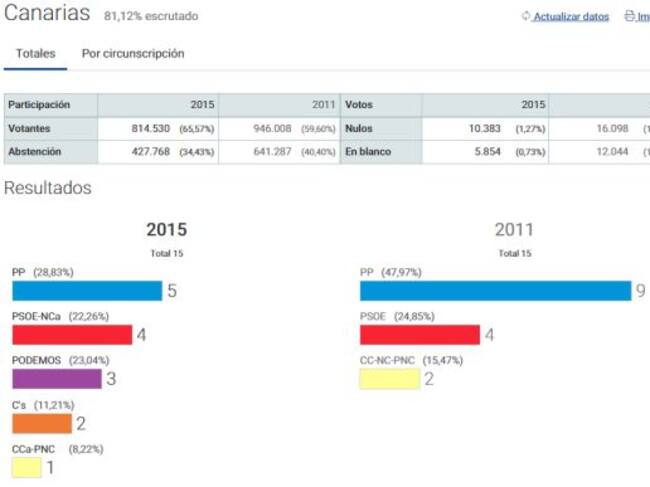Click the refresh icon beside Actualizar datos
Screen dimensions: 650x487
526,17
